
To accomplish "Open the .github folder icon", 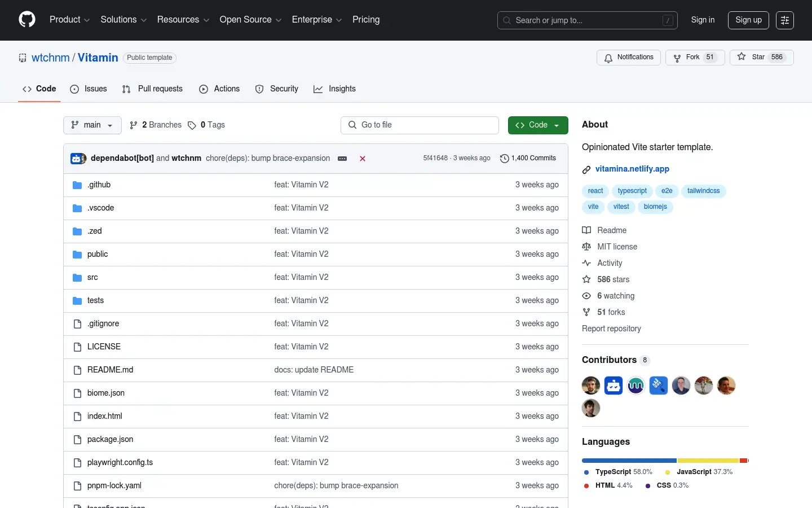I will pyautogui.click(x=77, y=185).
